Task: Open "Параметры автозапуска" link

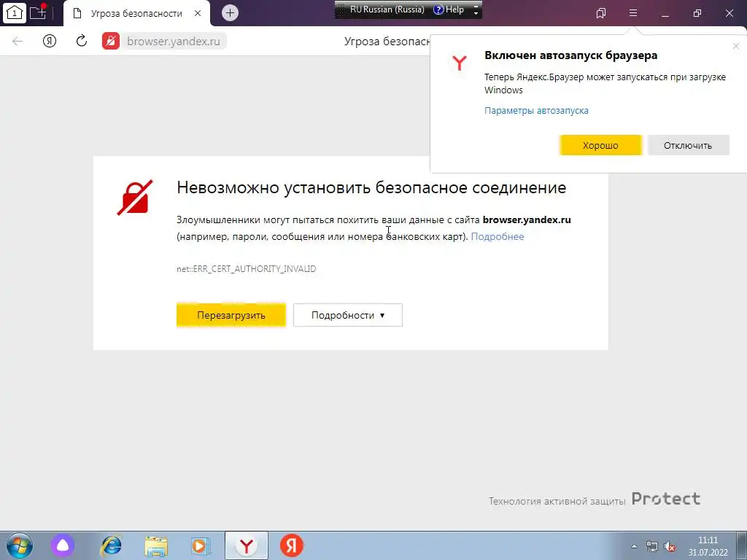Action: coord(536,111)
